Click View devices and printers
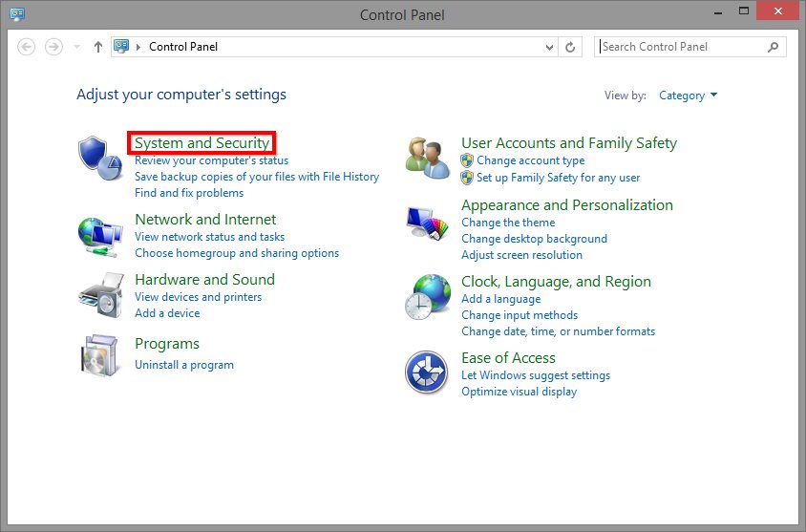This screenshot has width=806, height=532. [198, 297]
